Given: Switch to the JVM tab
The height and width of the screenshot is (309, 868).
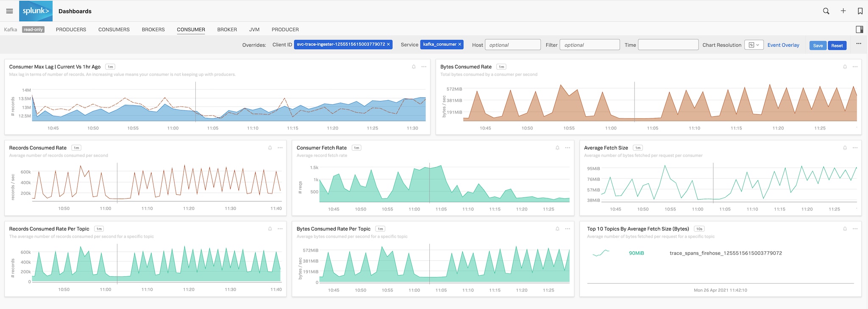Looking at the screenshot, I should 254,29.
